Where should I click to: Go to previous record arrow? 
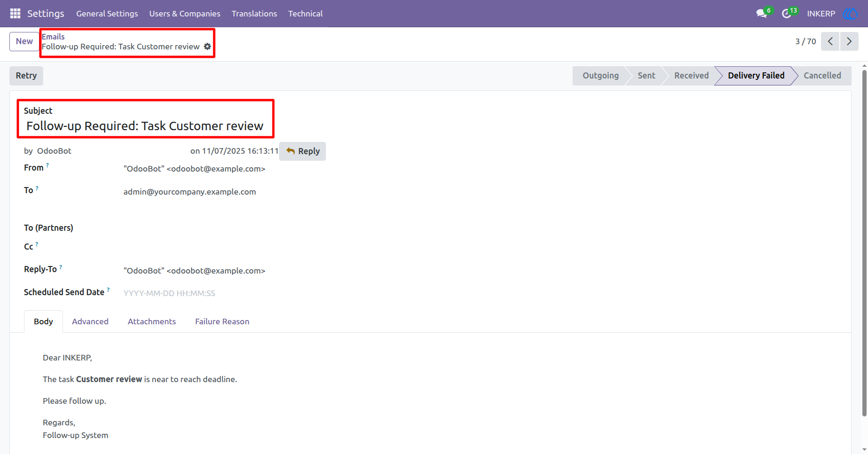pos(830,41)
